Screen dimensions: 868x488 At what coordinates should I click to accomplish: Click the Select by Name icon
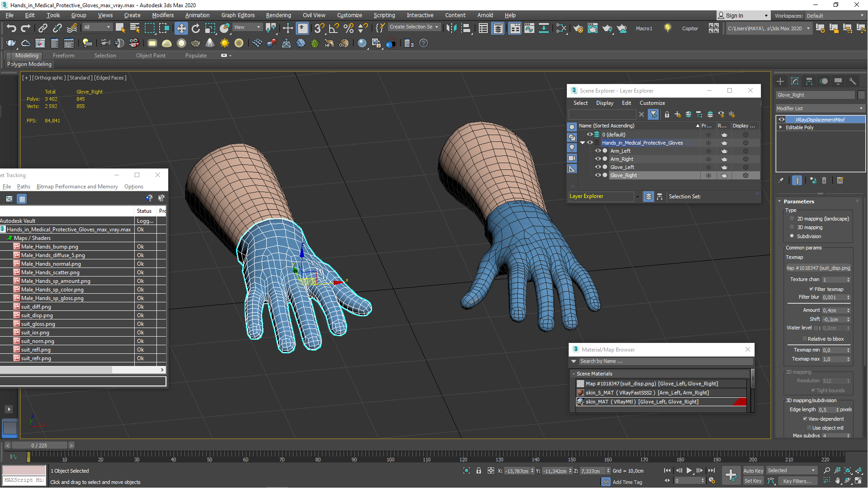[133, 28]
